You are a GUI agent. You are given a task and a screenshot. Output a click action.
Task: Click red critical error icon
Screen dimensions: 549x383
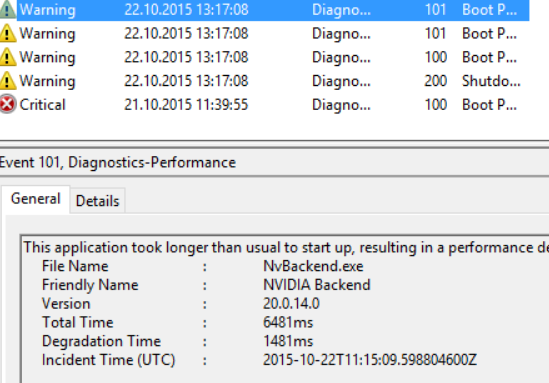(8, 104)
